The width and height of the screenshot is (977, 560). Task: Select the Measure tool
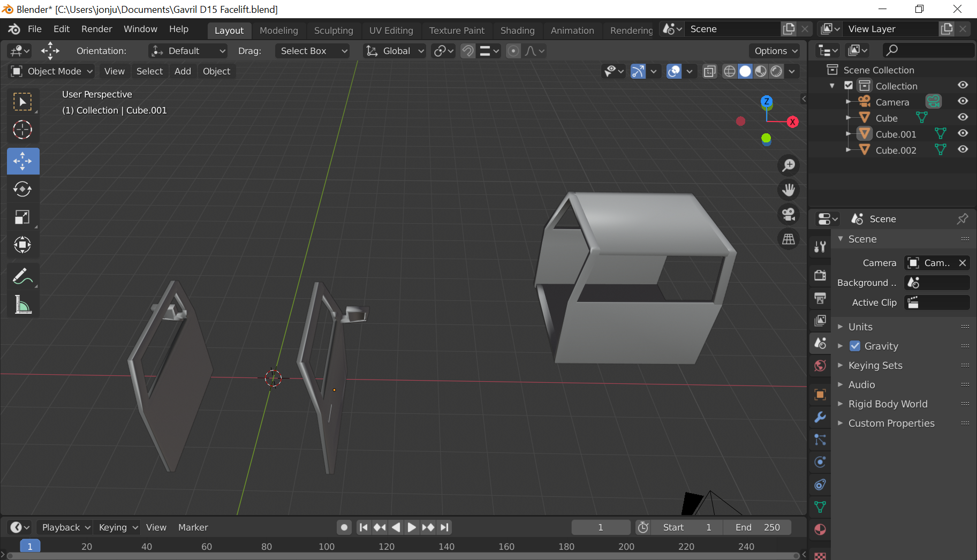(x=22, y=304)
